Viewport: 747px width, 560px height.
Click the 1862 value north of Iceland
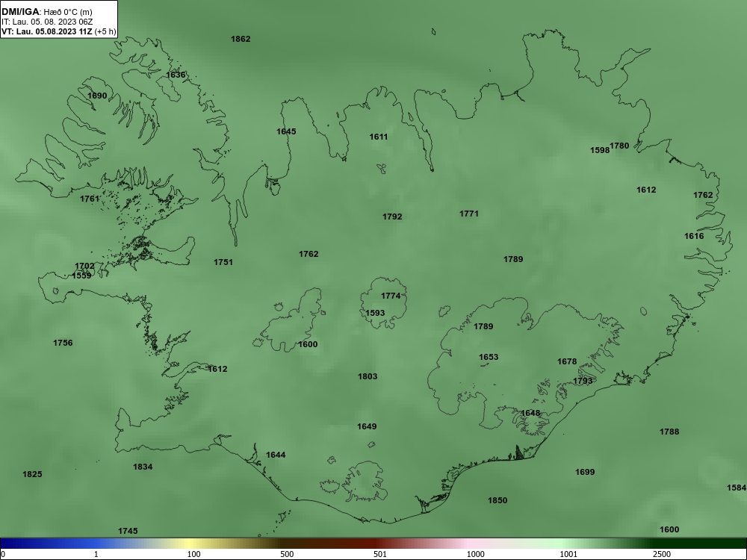(241, 39)
